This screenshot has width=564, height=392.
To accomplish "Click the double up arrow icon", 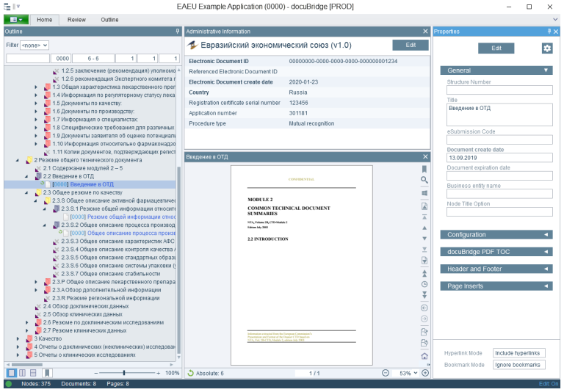I will (x=424, y=273).
